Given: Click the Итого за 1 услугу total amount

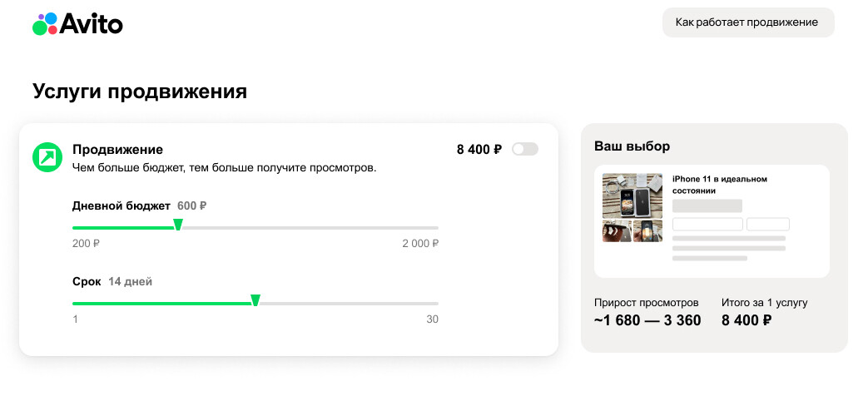Looking at the screenshot, I should (746, 320).
